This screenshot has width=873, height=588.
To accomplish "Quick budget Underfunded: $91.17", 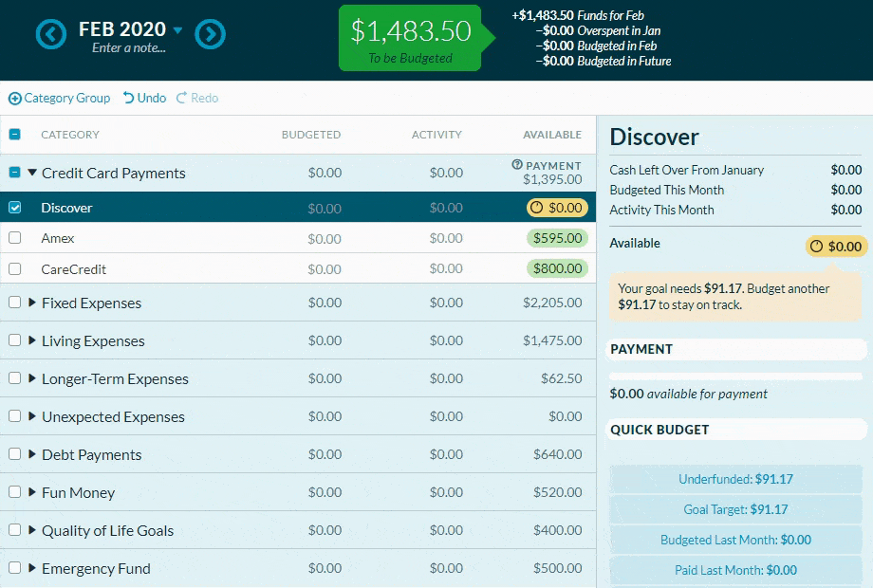I will [735, 479].
